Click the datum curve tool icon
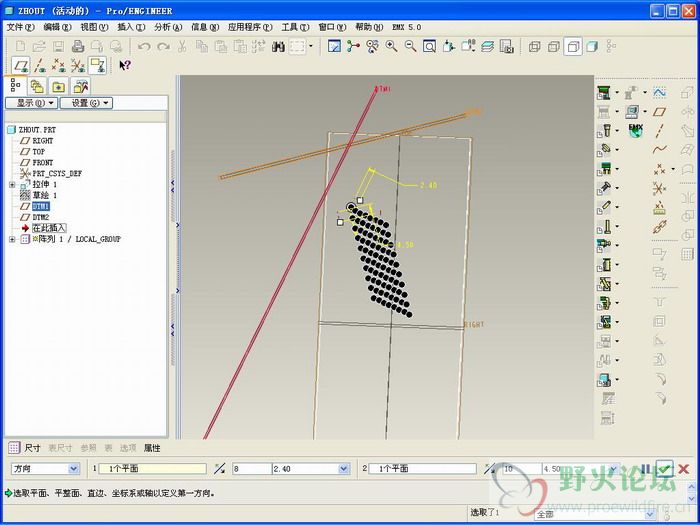The image size is (700, 525). pos(659,150)
